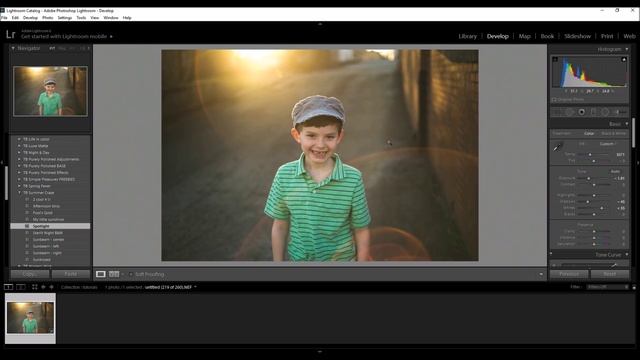Screen dimensions: 640x360
Task: Apply the Spotlight preset
Action: (x=50, y=226)
